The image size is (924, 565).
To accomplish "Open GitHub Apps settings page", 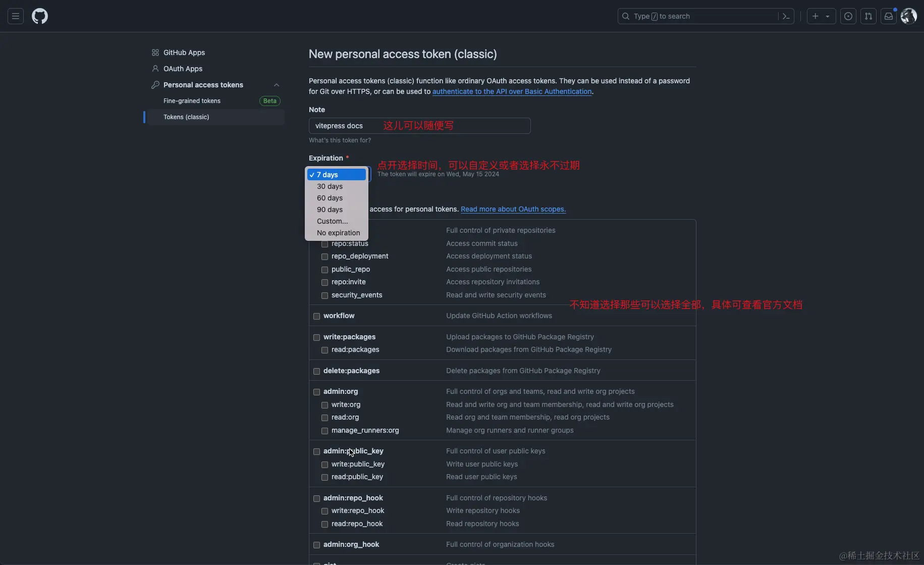I will [x=184, y=53].
